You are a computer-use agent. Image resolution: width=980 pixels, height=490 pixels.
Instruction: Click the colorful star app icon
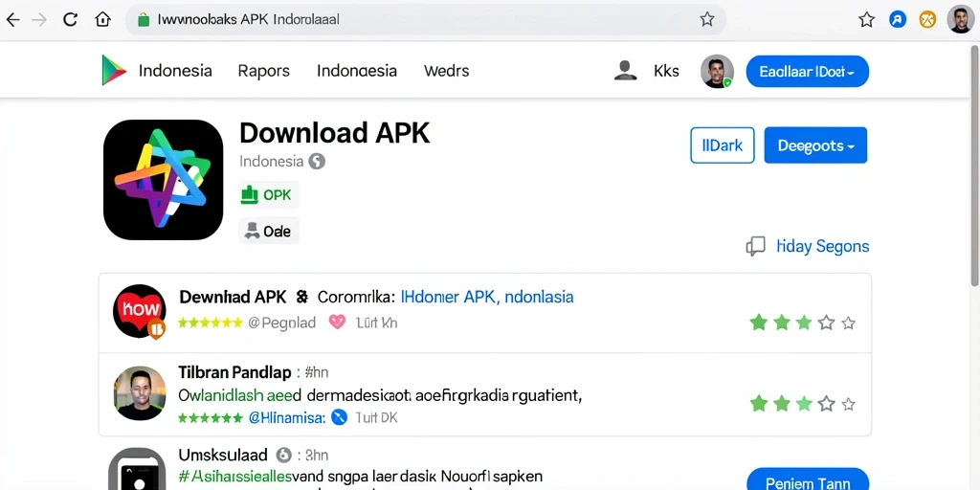pos(163,180)
